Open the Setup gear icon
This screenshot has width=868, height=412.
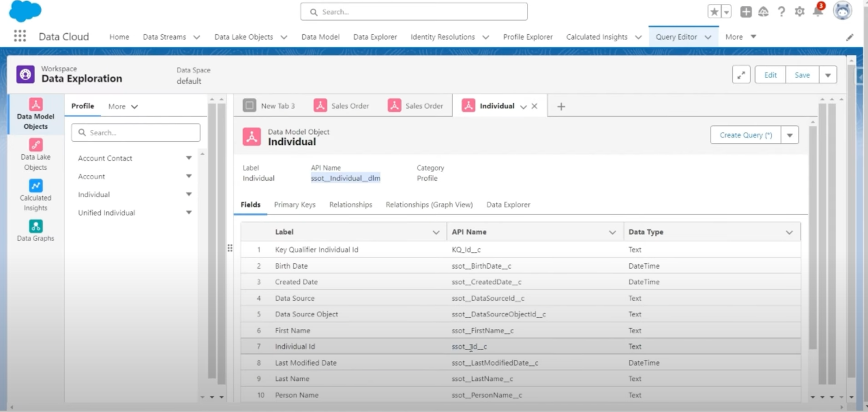pos(799,11)
